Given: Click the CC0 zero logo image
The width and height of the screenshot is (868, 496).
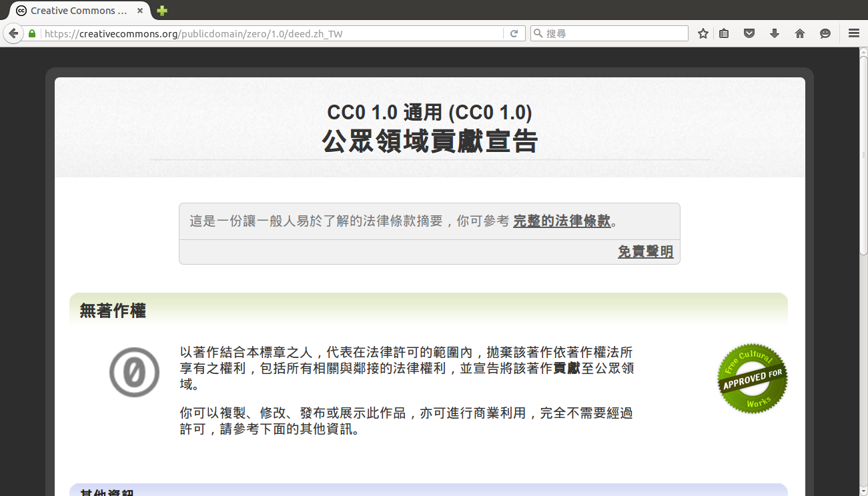Looking at the screenshot, I should pyautogui.click(x=134, y=372).
